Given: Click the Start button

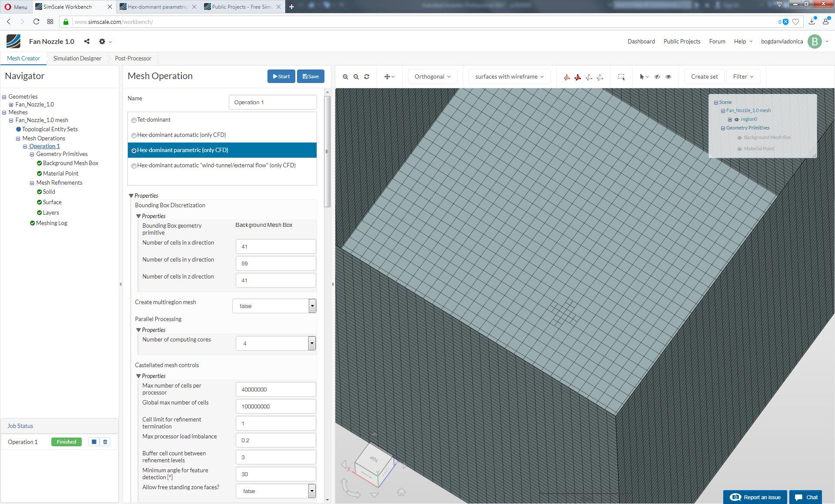Looking at the screenshot, I should click(281, 76).
